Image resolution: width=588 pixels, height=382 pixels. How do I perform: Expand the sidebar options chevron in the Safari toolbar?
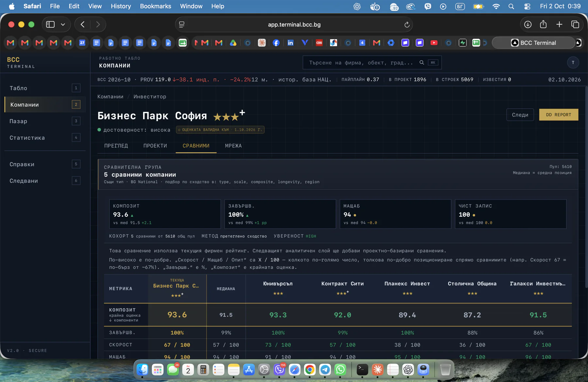click(x=63, y=25)
